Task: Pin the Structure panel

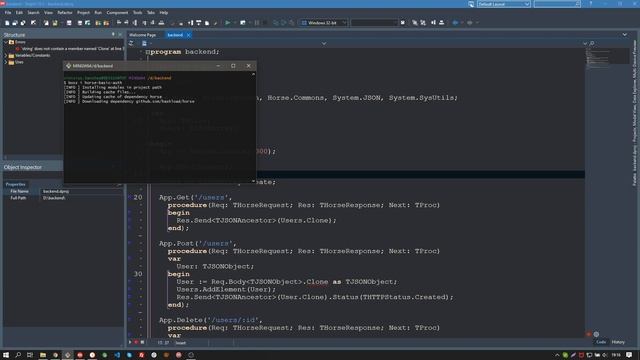Action: click(x=113, y=35)
